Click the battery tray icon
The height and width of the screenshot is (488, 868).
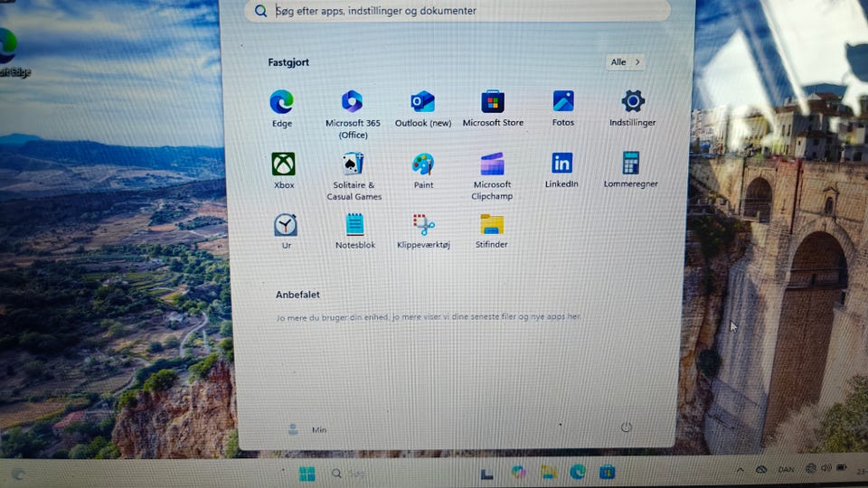[842, 468]
